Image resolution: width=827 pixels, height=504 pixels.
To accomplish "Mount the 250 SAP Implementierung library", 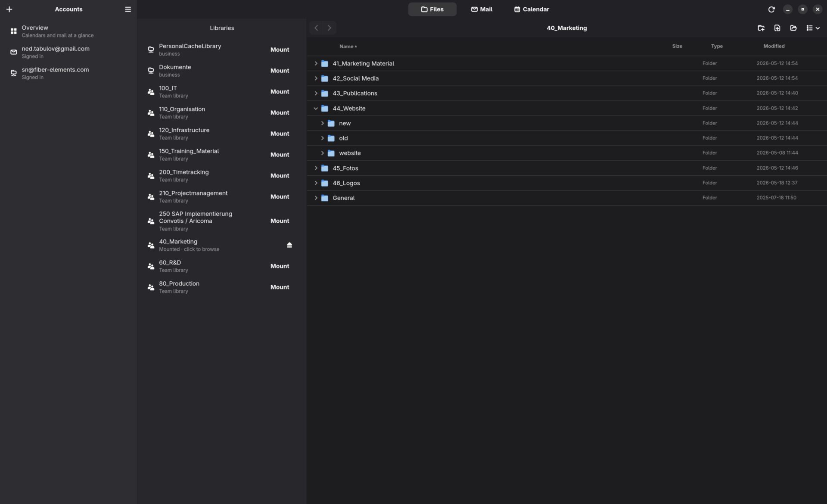I will pyautogui.click(x=280, y=221).
